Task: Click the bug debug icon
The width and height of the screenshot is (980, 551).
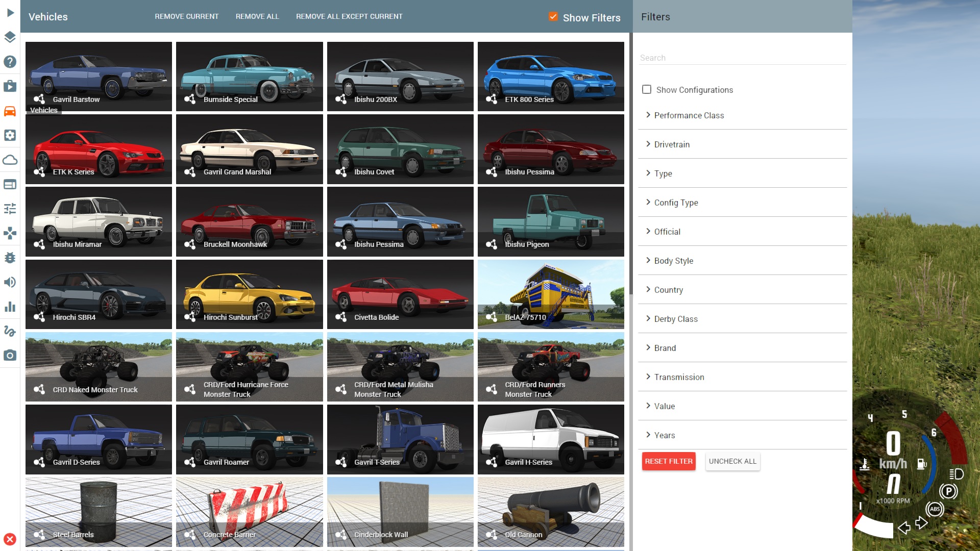Action: coord(10,258)
